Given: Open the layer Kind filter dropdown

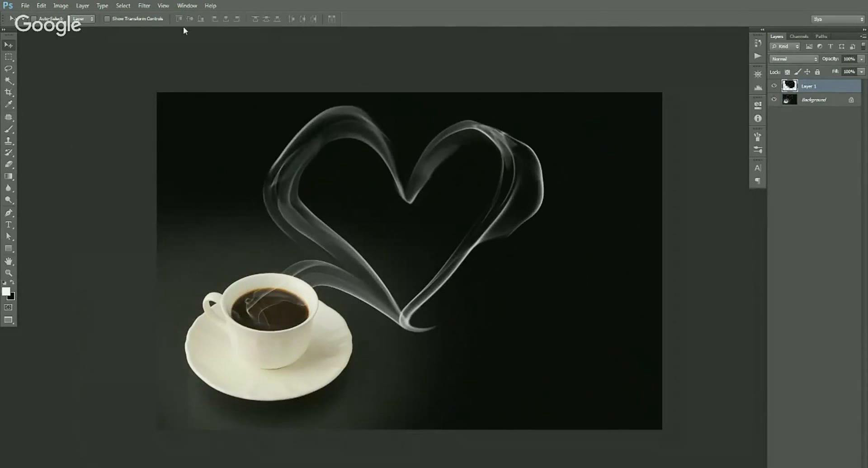Looking at the screenshot, I should (786, 47).
